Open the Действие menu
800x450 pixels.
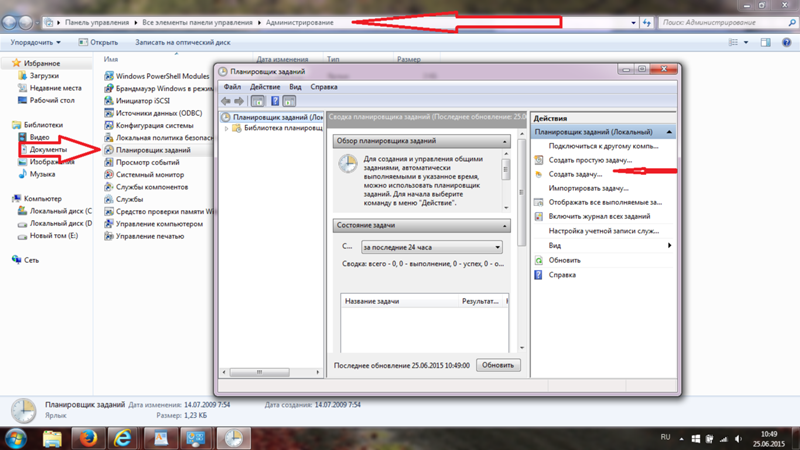(x=265, y=87)
